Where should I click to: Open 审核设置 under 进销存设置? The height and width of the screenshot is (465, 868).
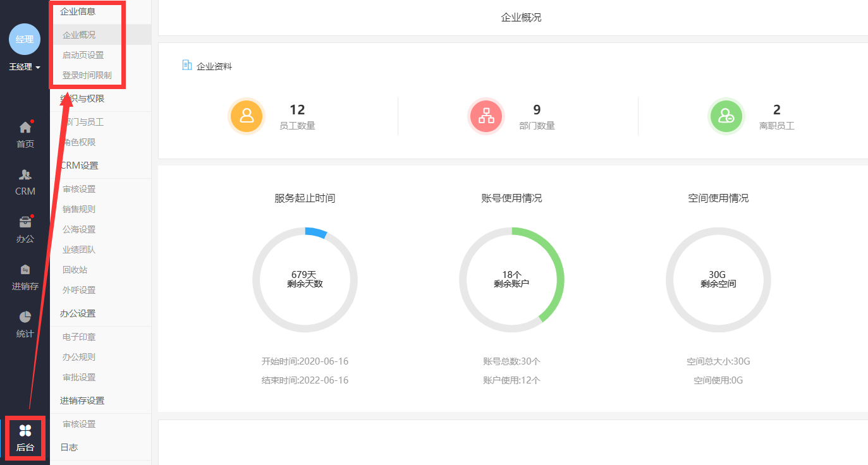pyautogui.click(x=79, y=424)
